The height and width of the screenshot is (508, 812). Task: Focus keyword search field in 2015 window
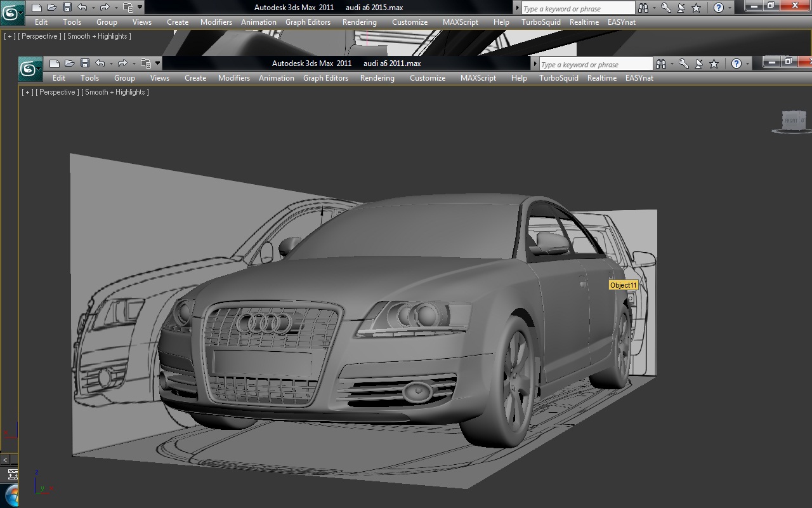[x=578, y=8]
